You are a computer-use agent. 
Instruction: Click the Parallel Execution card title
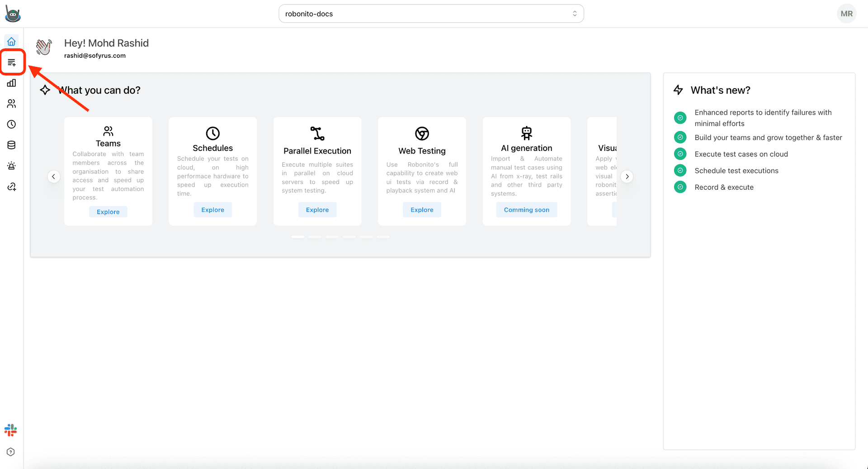point(317,151)
